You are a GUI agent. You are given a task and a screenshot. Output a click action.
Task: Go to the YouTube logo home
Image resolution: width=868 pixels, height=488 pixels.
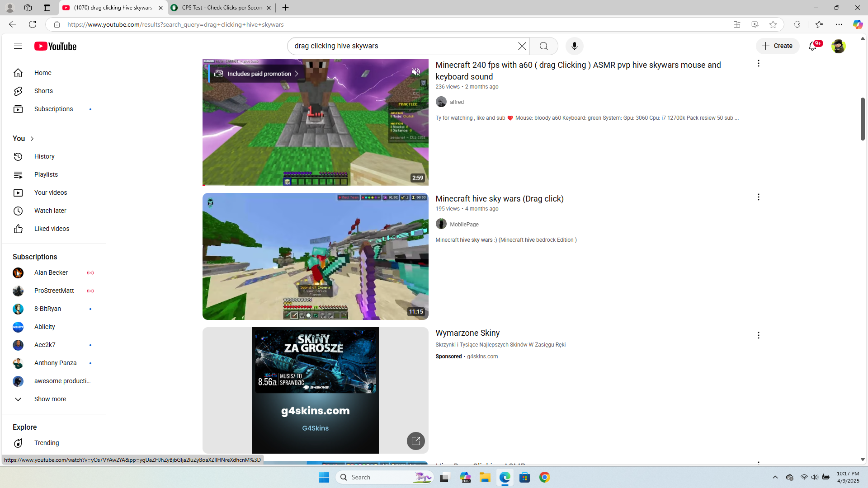tap(56, 46)
